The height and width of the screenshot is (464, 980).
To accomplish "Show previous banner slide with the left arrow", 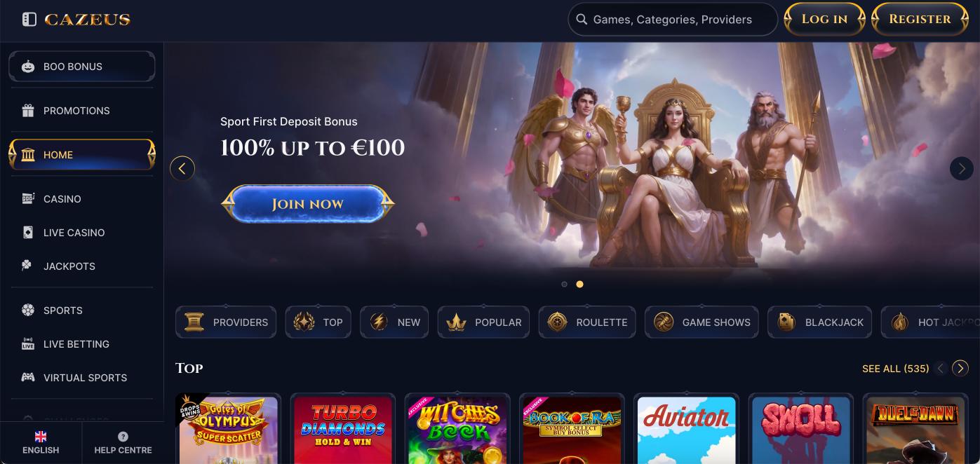I will pyautogui.click(x=182, y=168).
